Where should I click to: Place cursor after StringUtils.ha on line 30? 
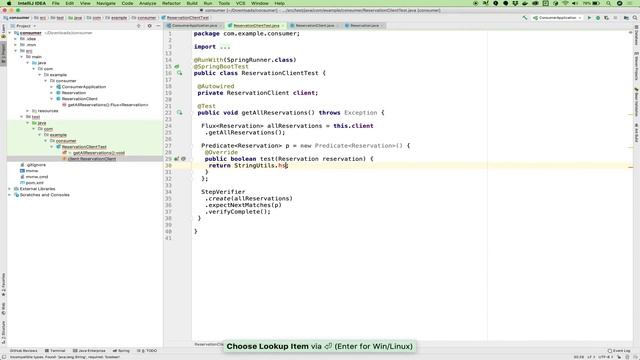point(287,166)
